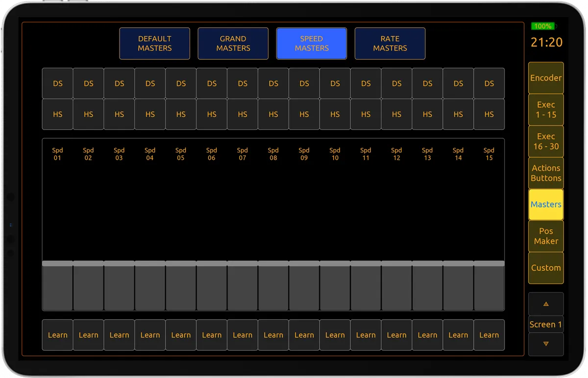
Task: Toggle the HS button above Spd 02
Action: 89,114
